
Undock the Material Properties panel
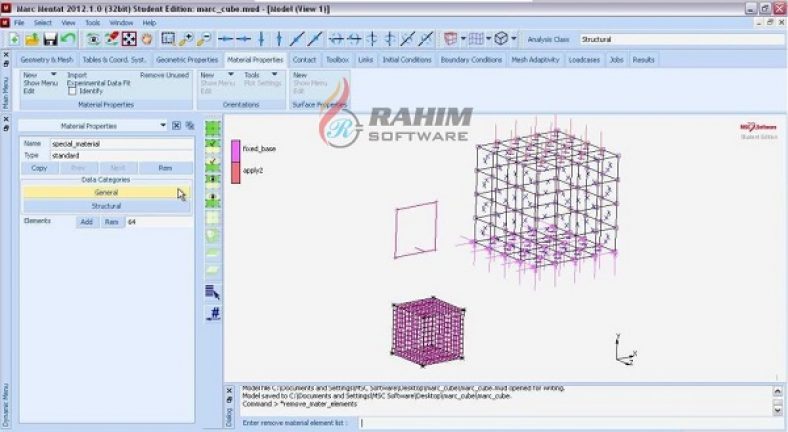pos(190,126)
